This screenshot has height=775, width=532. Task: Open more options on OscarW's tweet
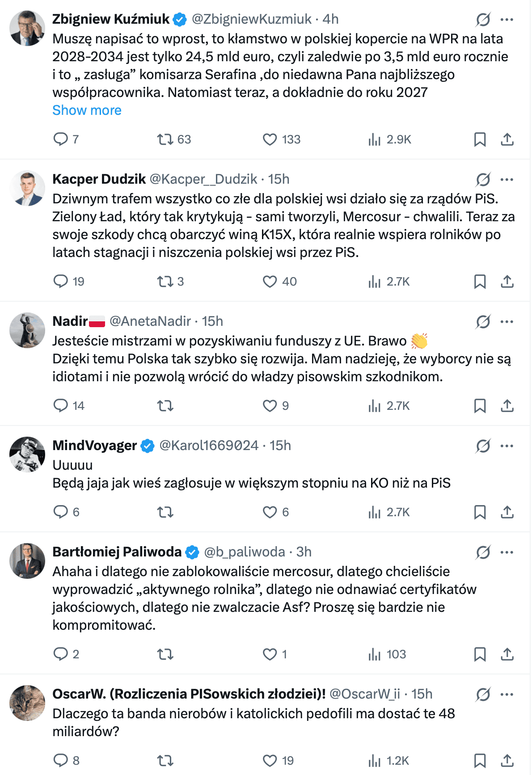507,694
